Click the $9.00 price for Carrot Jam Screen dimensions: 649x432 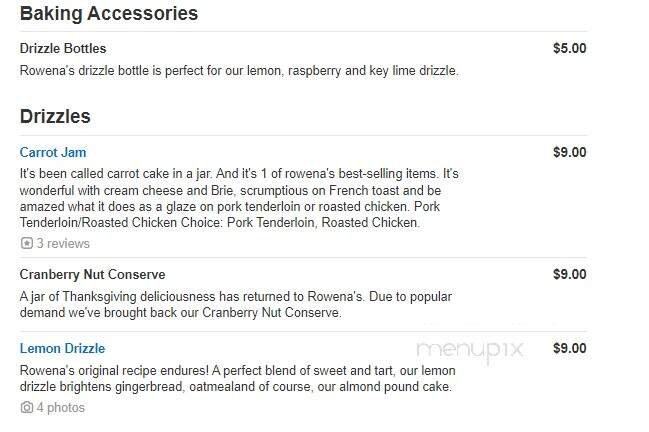click(x=569, y=153)
